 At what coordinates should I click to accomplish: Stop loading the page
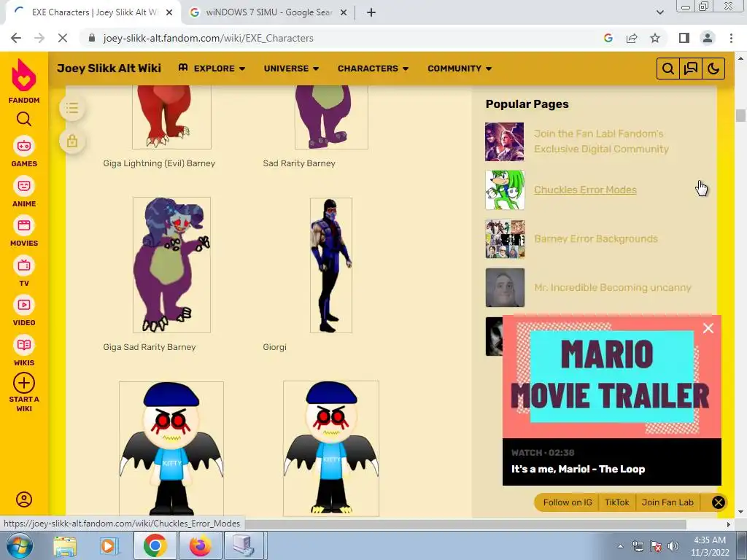[63, 38]
